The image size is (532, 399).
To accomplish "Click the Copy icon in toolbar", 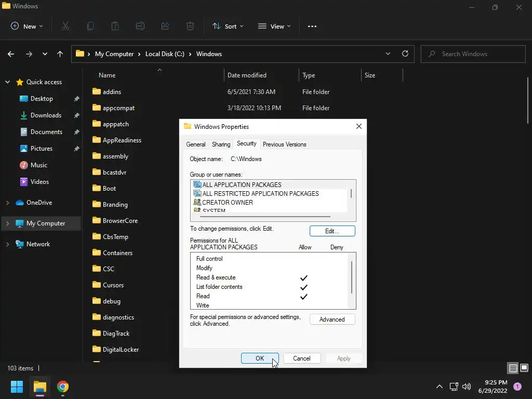I will point(90,26).
